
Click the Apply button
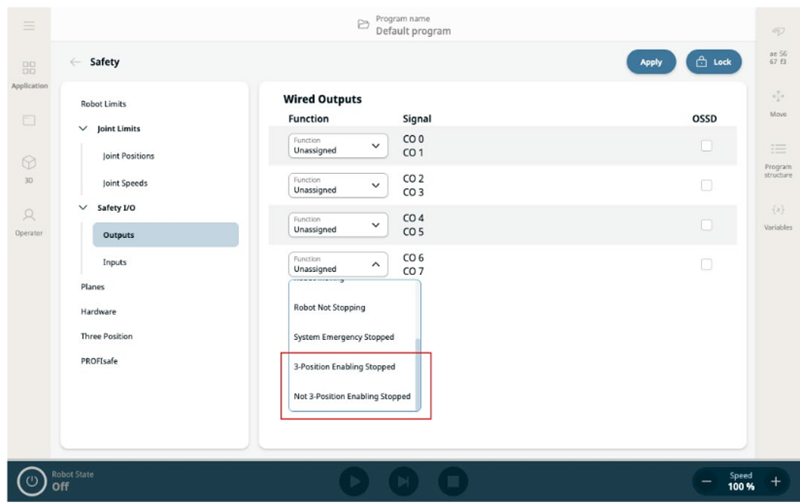click(651, 62)
